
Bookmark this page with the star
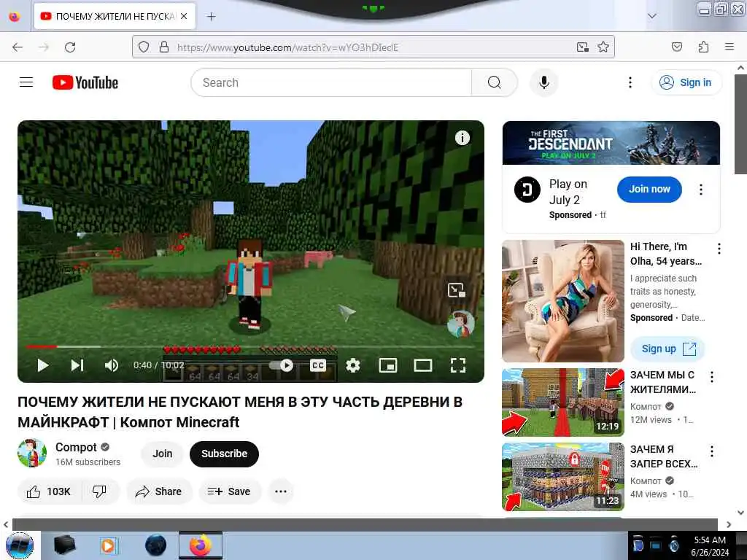click(x=603, y=47)
